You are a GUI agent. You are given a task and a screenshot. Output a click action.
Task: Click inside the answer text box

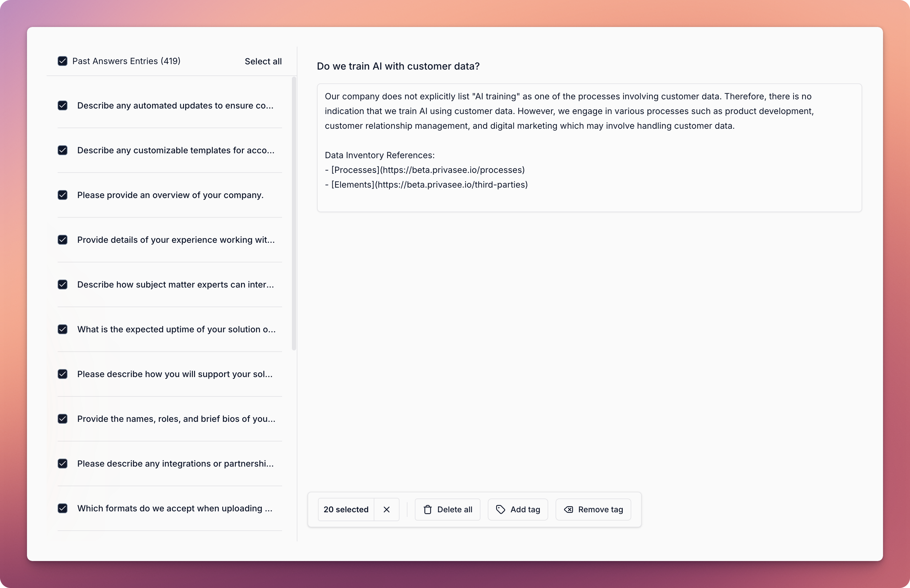coord(589,147)
